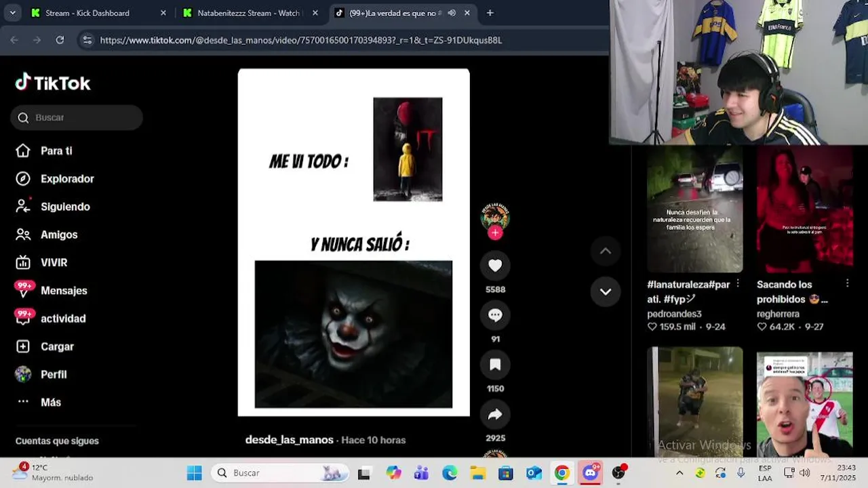The width and height of the screenshot is (868, 488).
Task: Switch to Natabenitezzz Stream tab
Action: click(248, 13)
